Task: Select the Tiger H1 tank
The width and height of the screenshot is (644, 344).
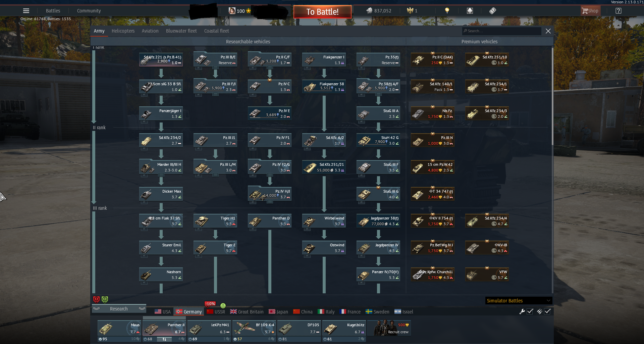Action: click(x=215, y=221)
